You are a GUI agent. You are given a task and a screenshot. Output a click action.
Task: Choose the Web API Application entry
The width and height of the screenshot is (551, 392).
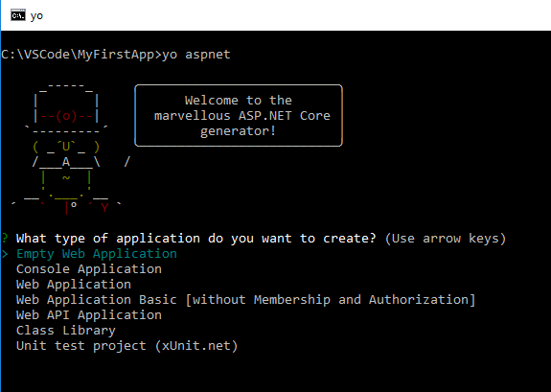(x=89, y=315)
